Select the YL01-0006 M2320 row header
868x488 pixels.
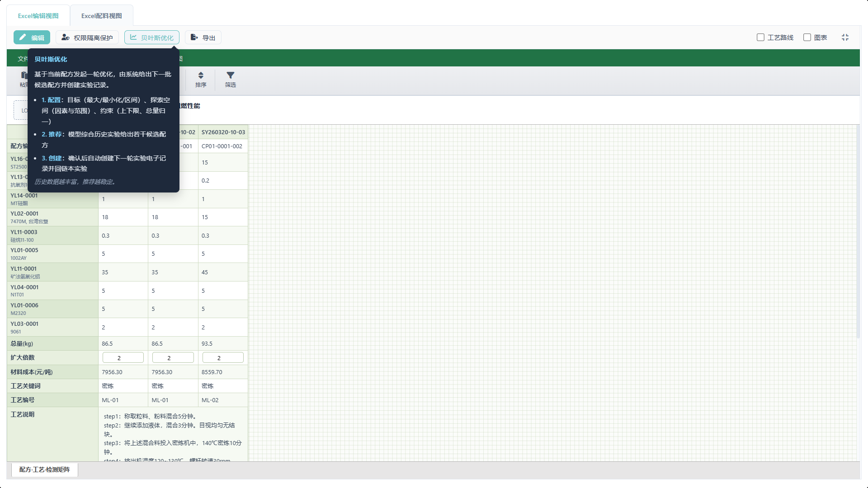tap(53, 309)
